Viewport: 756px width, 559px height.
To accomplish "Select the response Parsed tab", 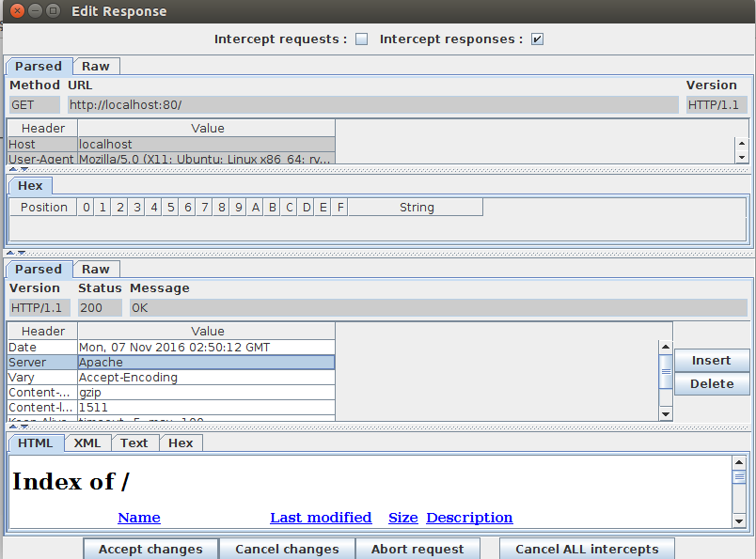I will click(x=39, y=269).
